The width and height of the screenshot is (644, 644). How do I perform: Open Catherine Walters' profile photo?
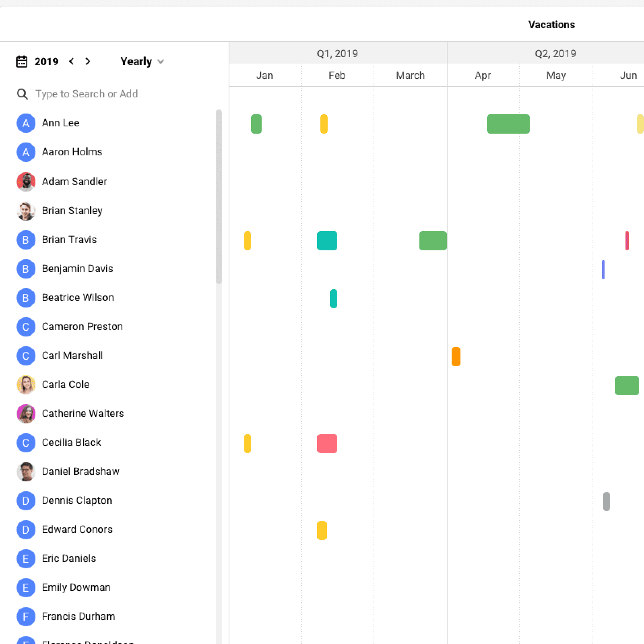(26, 414)
